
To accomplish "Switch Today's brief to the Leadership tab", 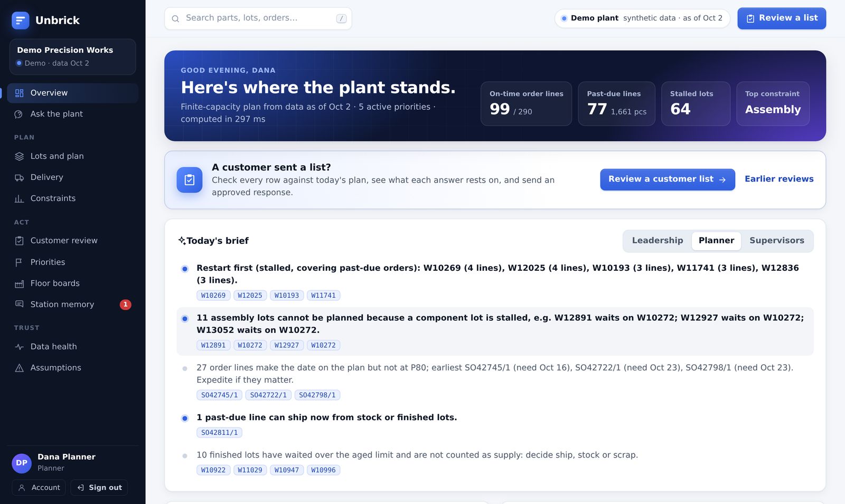I will 658,241.
